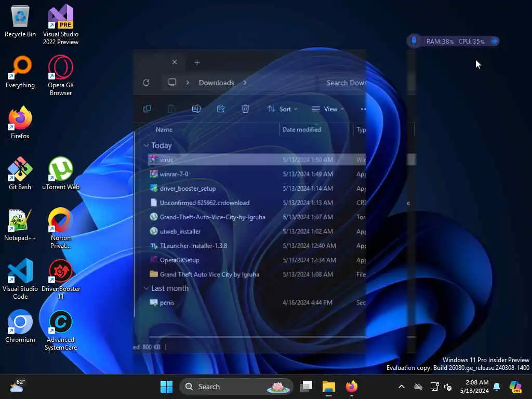Open the Notepad++ desktop shortcut
The image size is (532, 399).
point(20,224)
